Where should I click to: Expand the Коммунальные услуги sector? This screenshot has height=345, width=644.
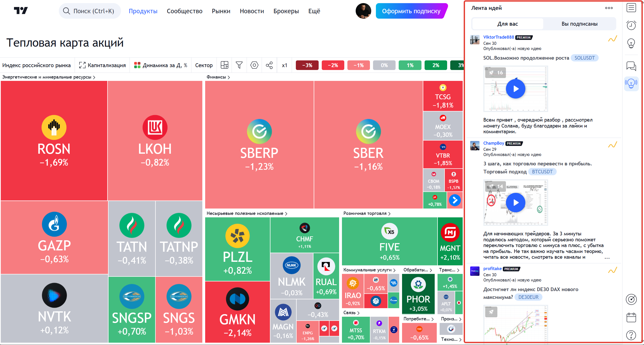point(369,270)
